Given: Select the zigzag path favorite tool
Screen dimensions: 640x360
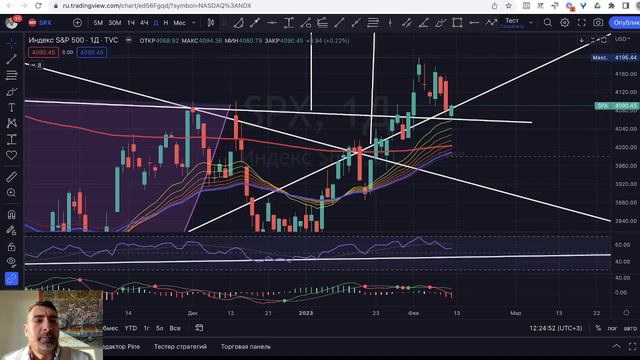Looking at the screenshot, I should click(491, 23).
